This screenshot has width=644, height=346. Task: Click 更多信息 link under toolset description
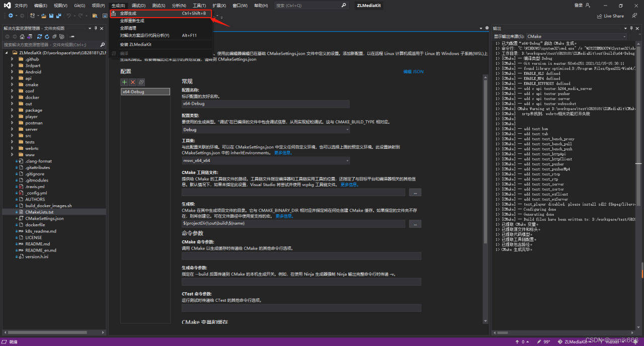283,152
